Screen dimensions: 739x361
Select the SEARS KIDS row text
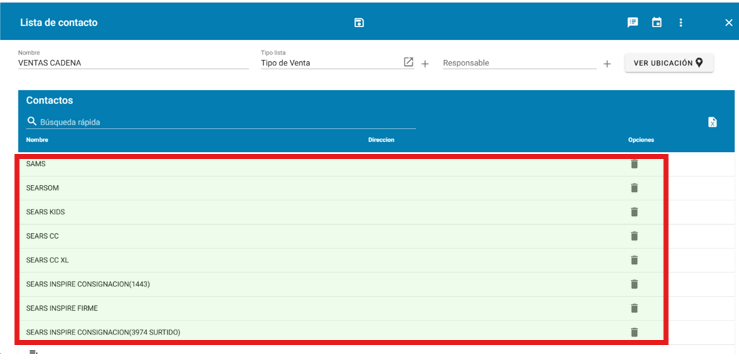point(45,212)
